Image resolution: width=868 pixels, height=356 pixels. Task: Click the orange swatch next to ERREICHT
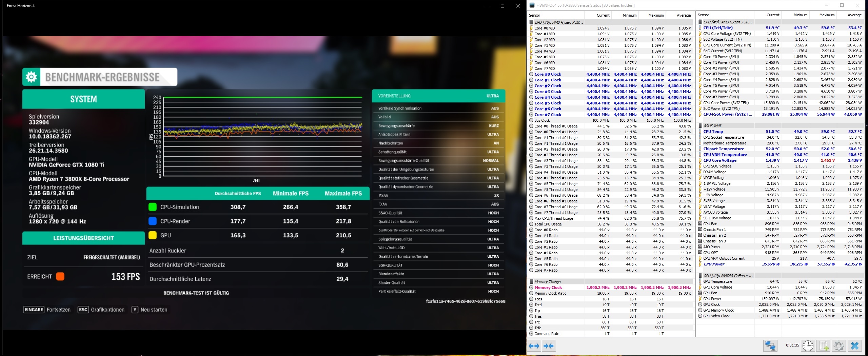point(60,276)
